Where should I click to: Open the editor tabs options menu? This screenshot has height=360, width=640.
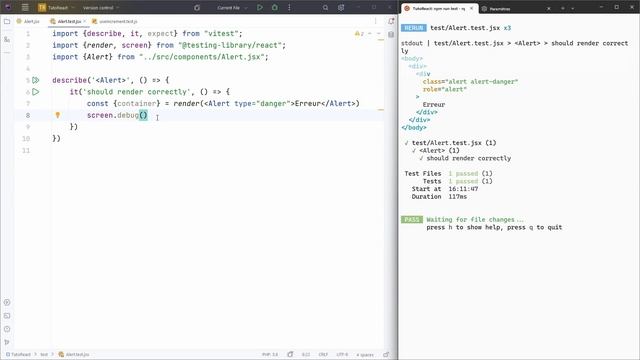click(376, 21)
